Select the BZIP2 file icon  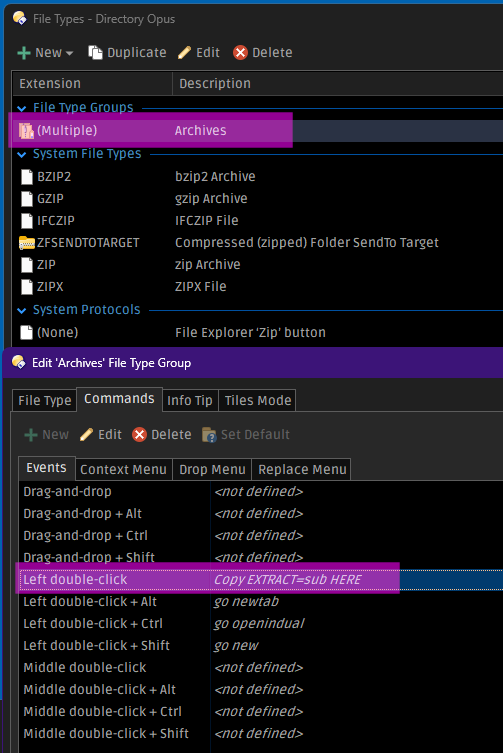pyautogui.click(x=27, y=177)
